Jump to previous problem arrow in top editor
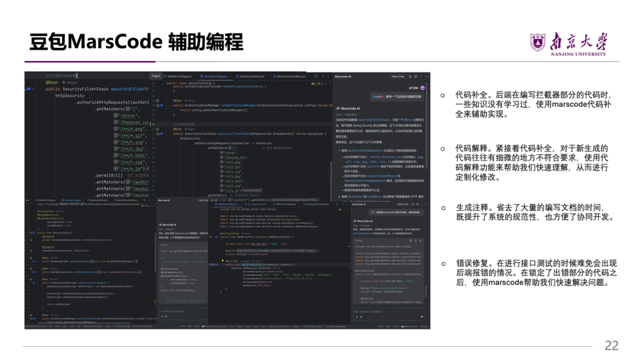The width and height of the screenshot is (644, 363). [x=326, y=84]
